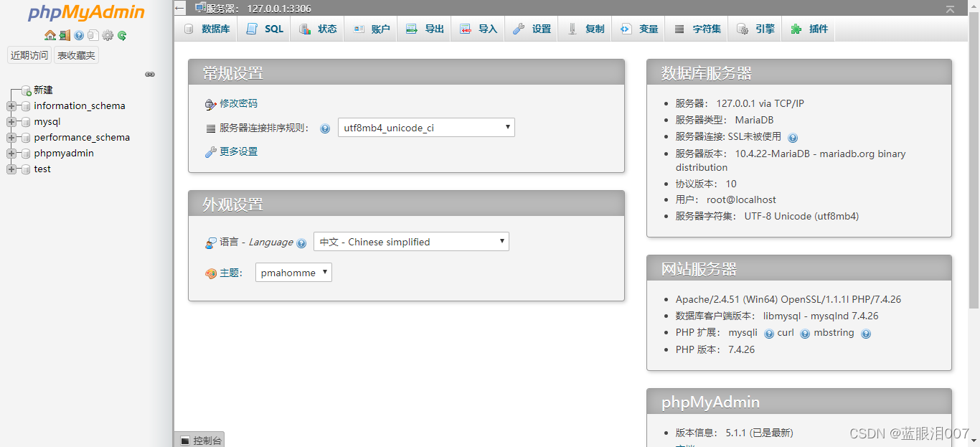The image size is (980, 447).
Task: Open the 插件 tab
Action: tap(809, 29)
